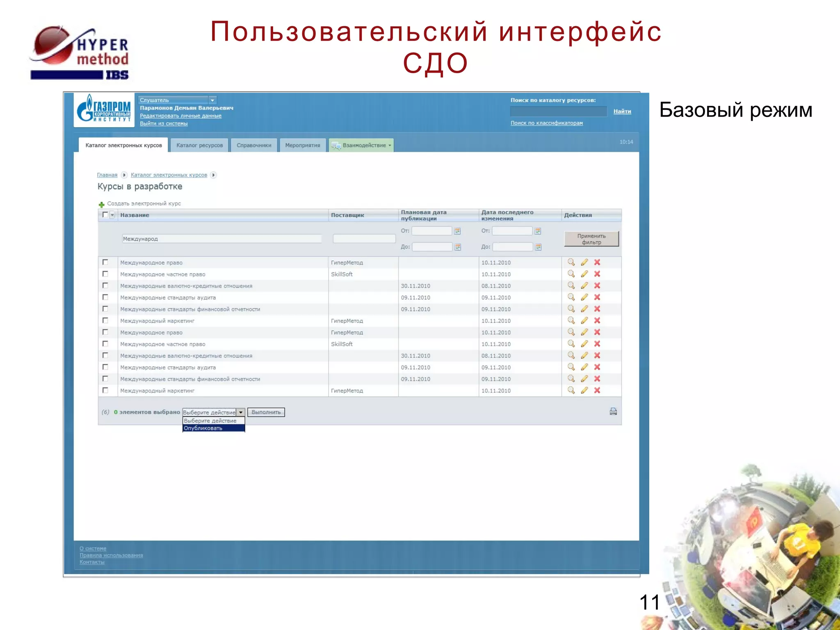The height and width of the screenshot is (630, 840).
Task: Click the 'Найти' search link
Action: tap(622, 112)
